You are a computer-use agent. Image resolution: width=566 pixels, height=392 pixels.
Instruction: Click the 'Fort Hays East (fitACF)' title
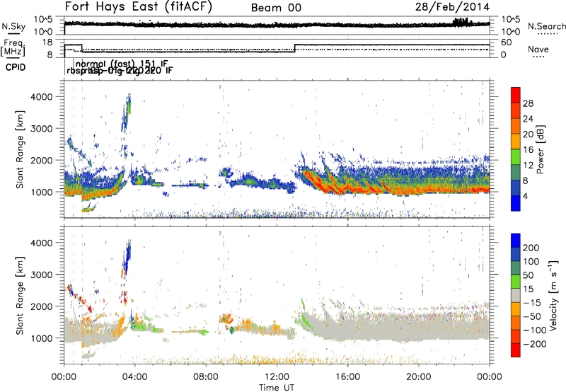139,7
